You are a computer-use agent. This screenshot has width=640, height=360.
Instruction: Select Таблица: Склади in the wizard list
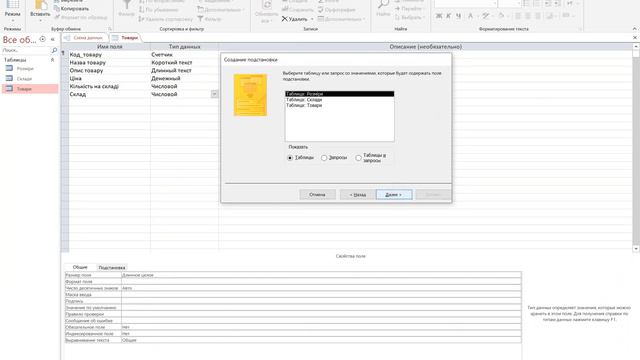[340, 100]
